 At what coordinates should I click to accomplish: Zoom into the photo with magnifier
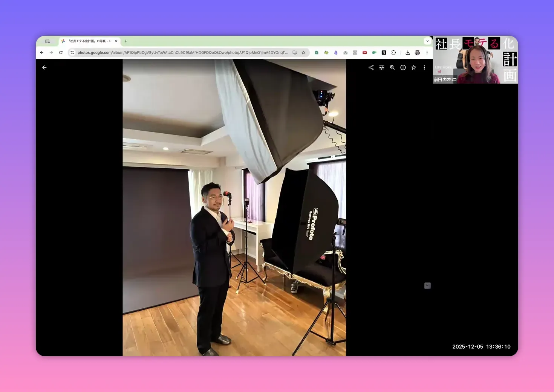pos(392,67)
